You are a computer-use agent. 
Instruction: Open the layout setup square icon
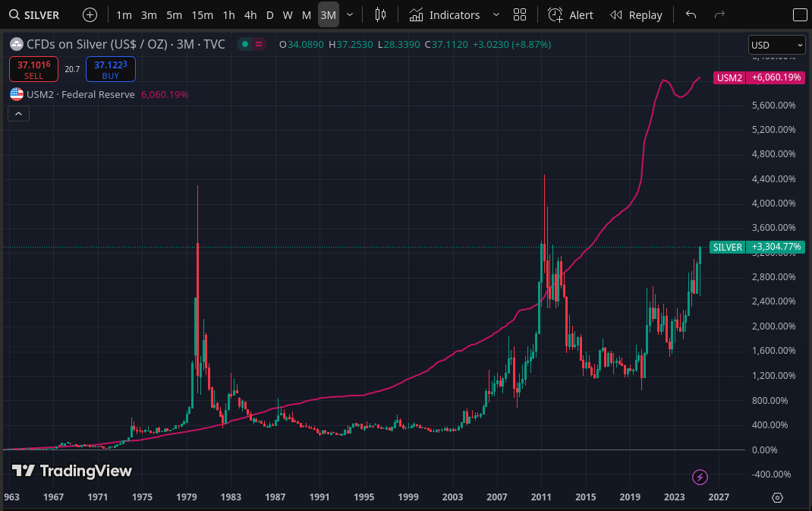pyautogui.click(x=800, y=15)
